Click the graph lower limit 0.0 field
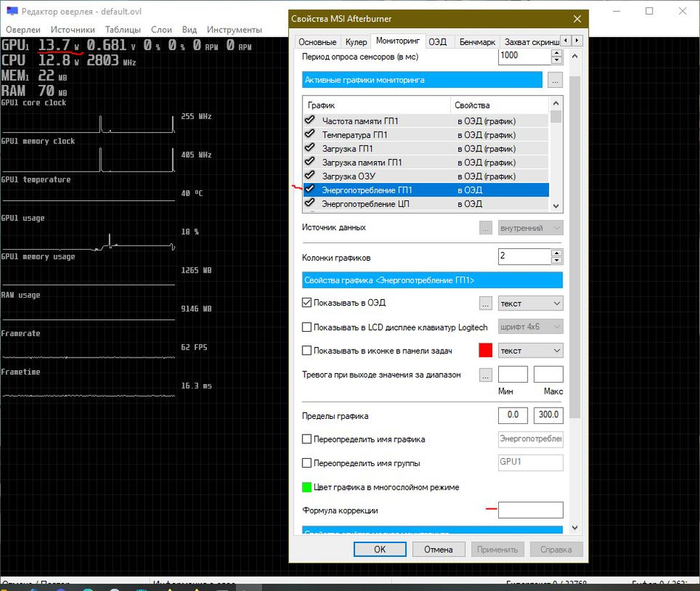700x591 pixels. (x=513, y=415)
